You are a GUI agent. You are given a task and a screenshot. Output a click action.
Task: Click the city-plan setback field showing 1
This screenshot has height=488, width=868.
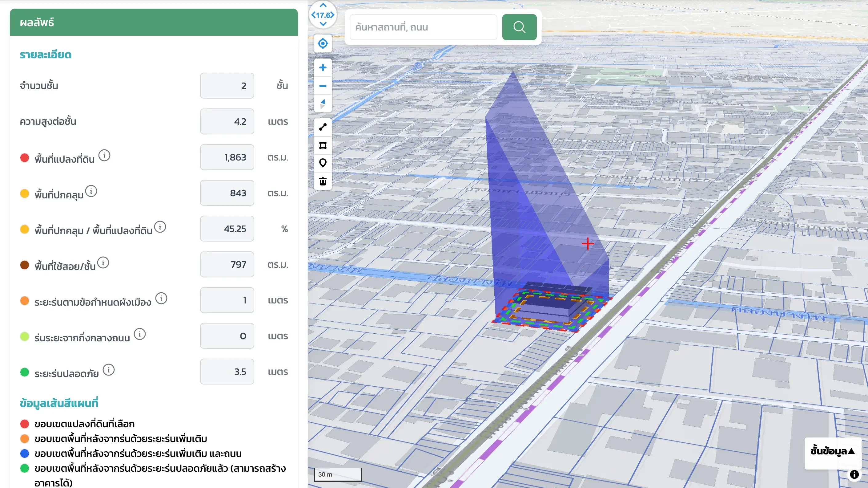click(227, 300)
